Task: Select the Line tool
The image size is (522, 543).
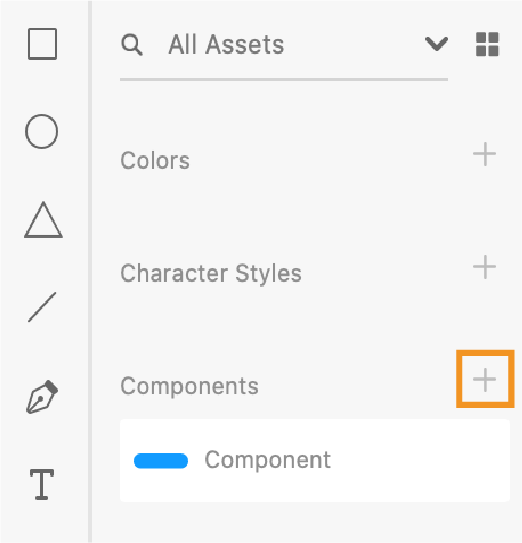Action: [x=42, y=307]
